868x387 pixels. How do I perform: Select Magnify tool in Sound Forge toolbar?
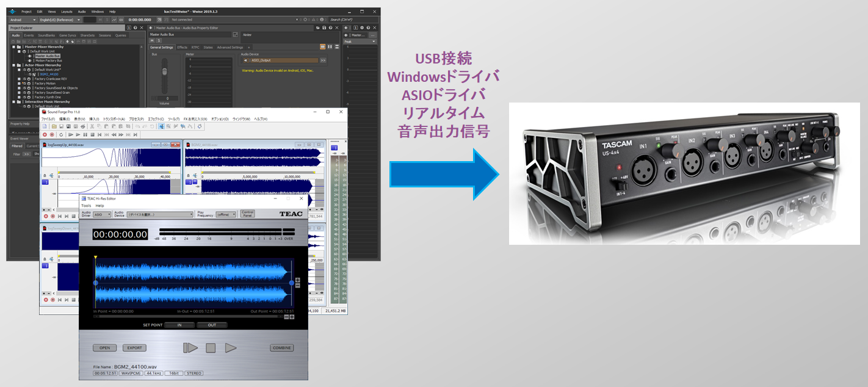[x=168, y=126]
